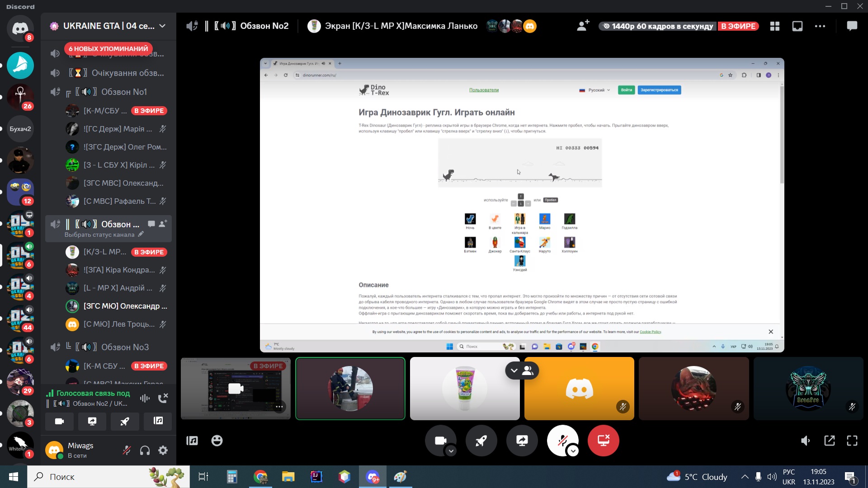Open options on the stream preview tile
Screen dimensions: 868x488
(x=279, y=407)
